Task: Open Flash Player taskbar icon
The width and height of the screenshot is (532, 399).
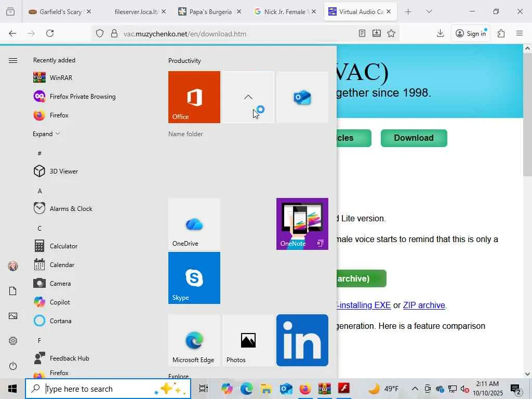Action: point(344,388)
